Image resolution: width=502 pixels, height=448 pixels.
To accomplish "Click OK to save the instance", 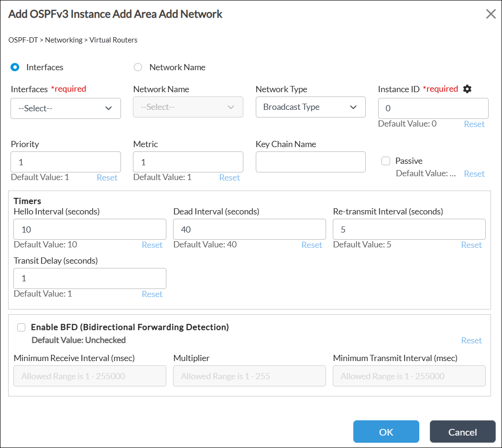I will (386, 431).
